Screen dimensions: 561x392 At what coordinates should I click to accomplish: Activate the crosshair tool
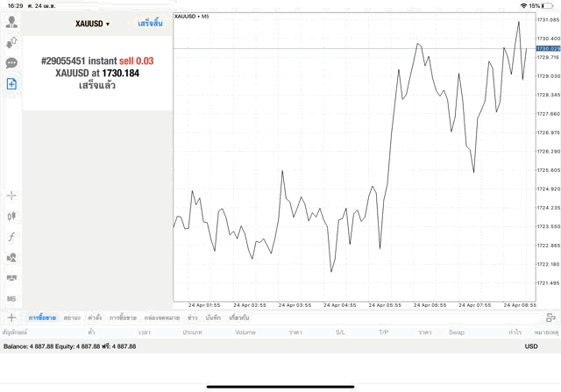[x=11, y=196]
